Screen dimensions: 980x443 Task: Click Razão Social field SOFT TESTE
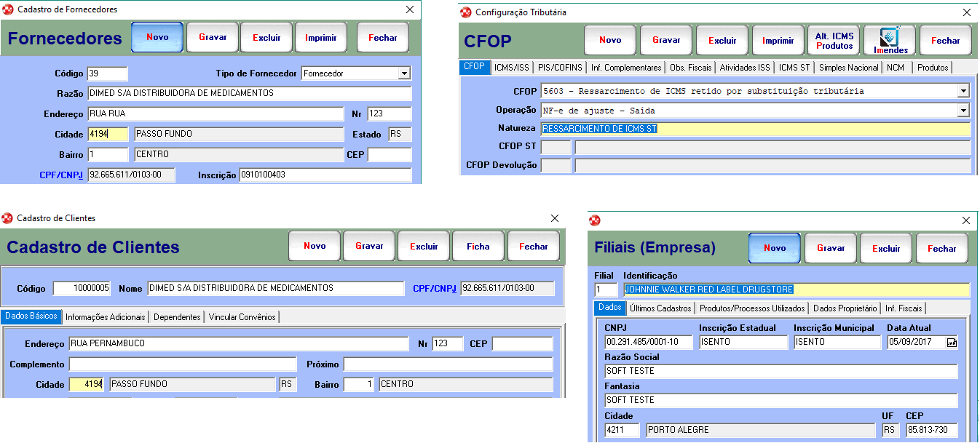tap(781, 372)
